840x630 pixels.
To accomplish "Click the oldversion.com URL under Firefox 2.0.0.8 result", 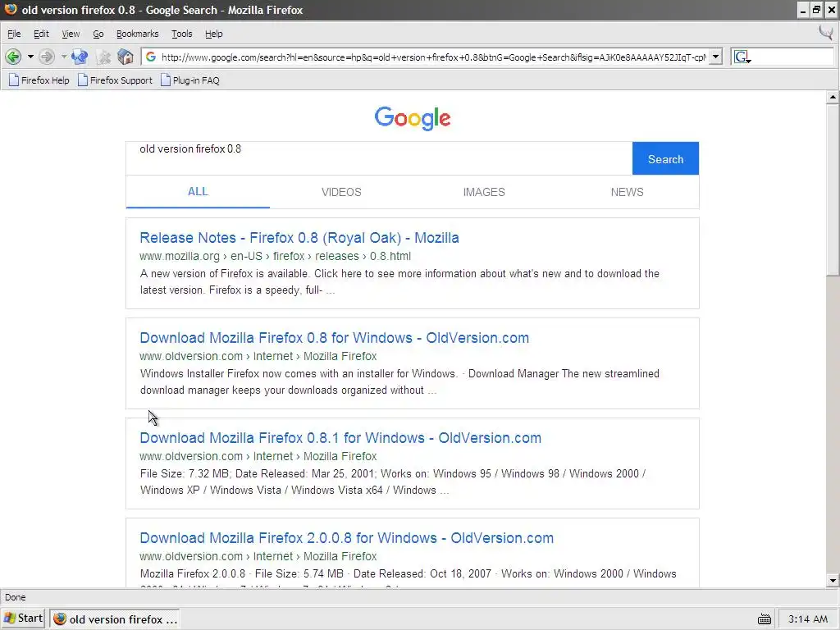I will click(258, 556).
